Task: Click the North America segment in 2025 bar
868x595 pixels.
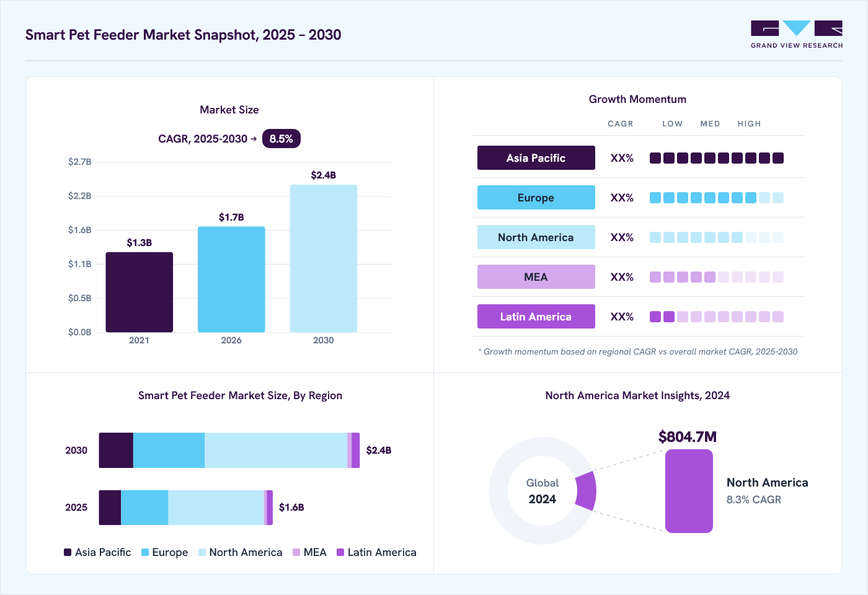Action: (216, 508)
